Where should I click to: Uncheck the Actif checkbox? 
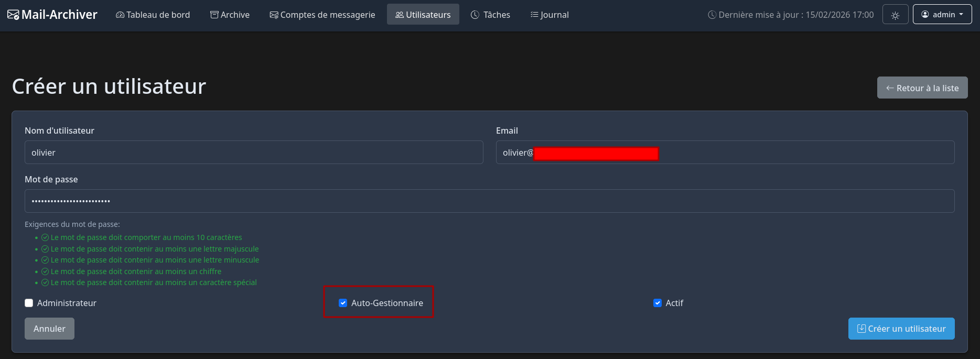(658, 303)
